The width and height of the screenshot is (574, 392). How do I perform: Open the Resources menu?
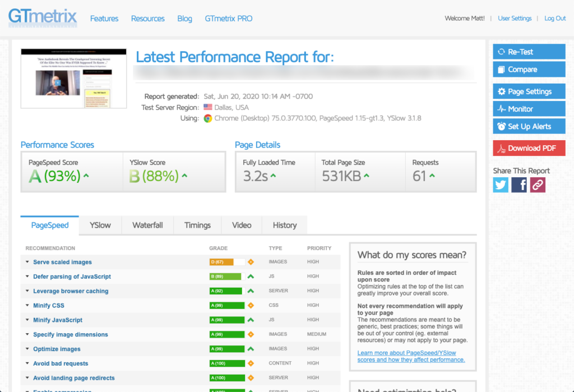pyautogui.click(x=148, y=19)
